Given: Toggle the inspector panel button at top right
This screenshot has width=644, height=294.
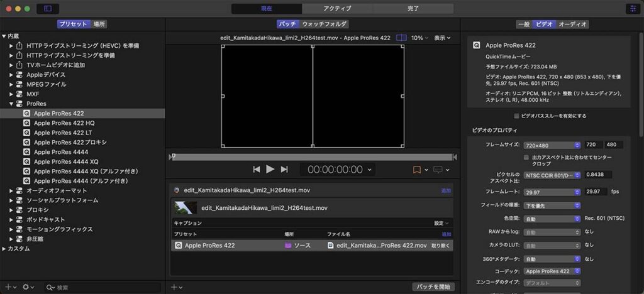Looking at the screenshot, I should [x=631, y=9].
